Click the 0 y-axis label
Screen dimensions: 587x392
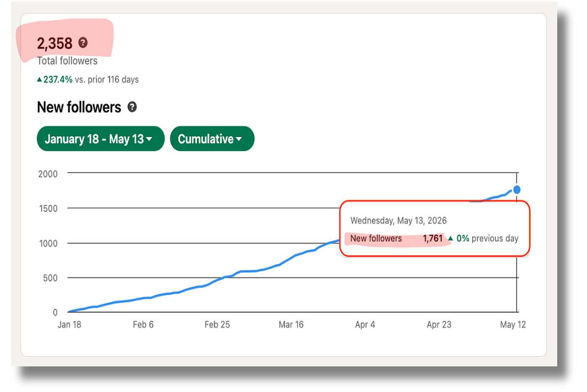(x=55, y=313)
